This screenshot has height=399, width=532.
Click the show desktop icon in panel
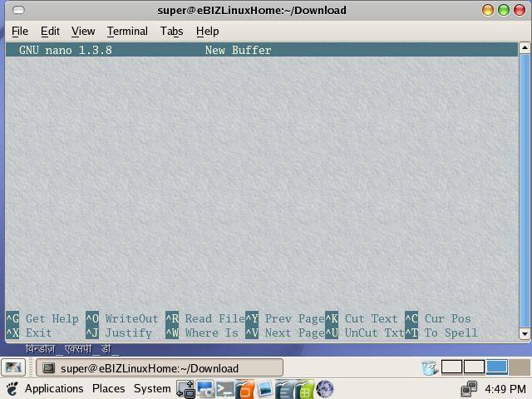(13, 367)
